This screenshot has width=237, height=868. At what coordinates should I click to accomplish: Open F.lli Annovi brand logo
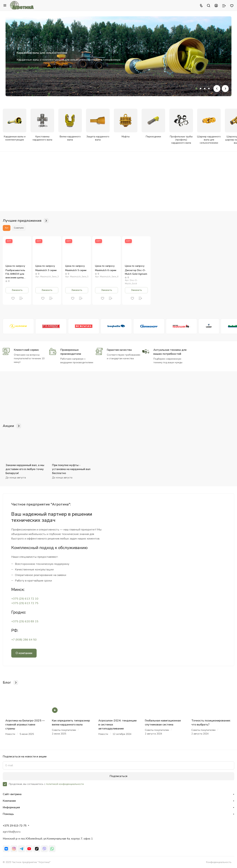(51, 326)
